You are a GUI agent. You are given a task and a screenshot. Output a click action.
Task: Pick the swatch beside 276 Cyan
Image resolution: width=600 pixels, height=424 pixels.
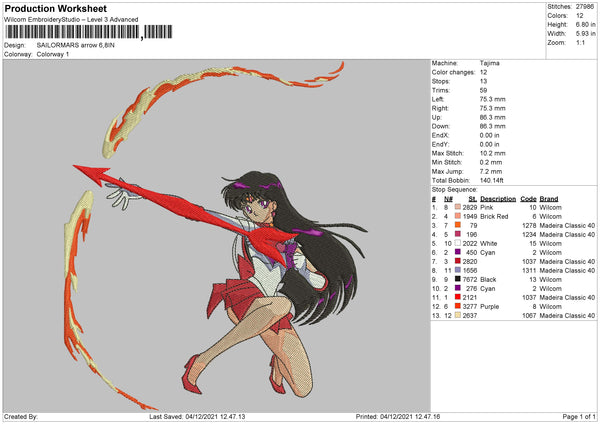458,288
